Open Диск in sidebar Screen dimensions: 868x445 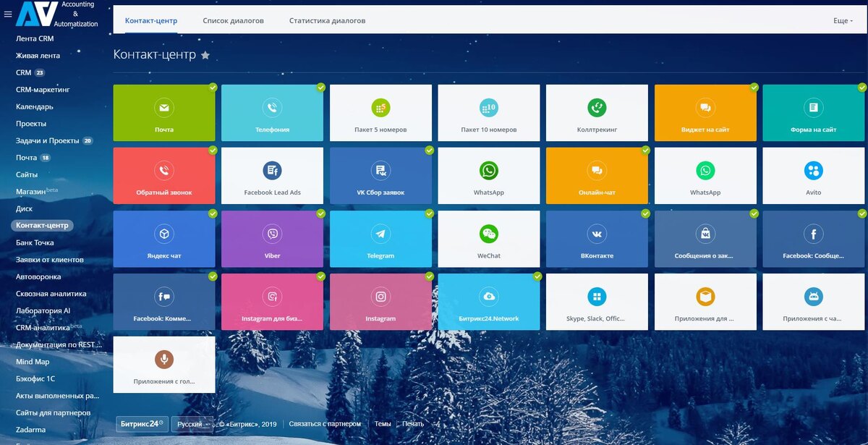point(24,208)
